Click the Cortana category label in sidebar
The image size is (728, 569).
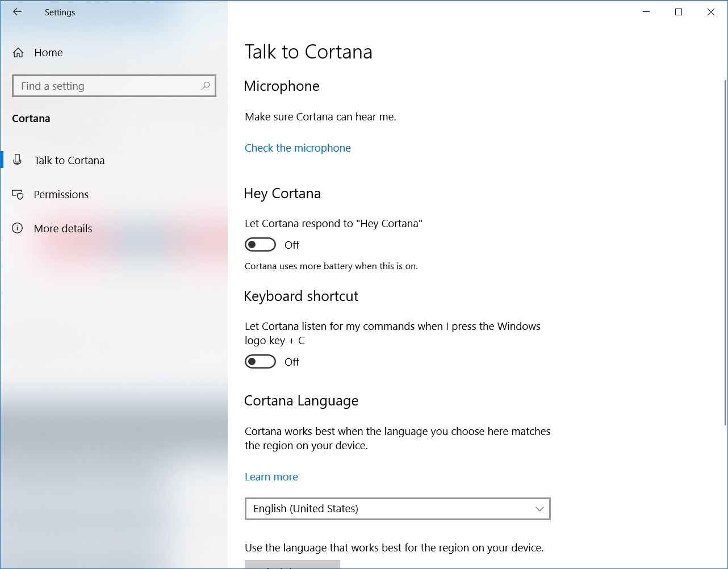pyautogui.click(x=31, y=118)
